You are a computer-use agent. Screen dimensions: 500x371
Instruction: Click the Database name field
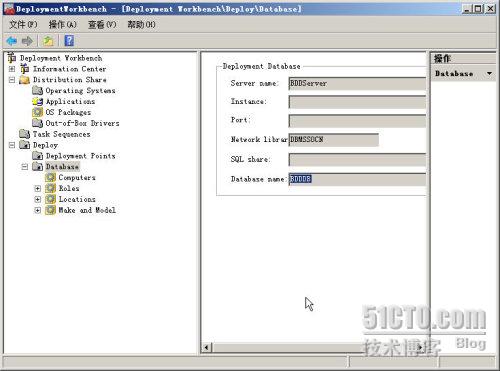click(x=357, y=179)
